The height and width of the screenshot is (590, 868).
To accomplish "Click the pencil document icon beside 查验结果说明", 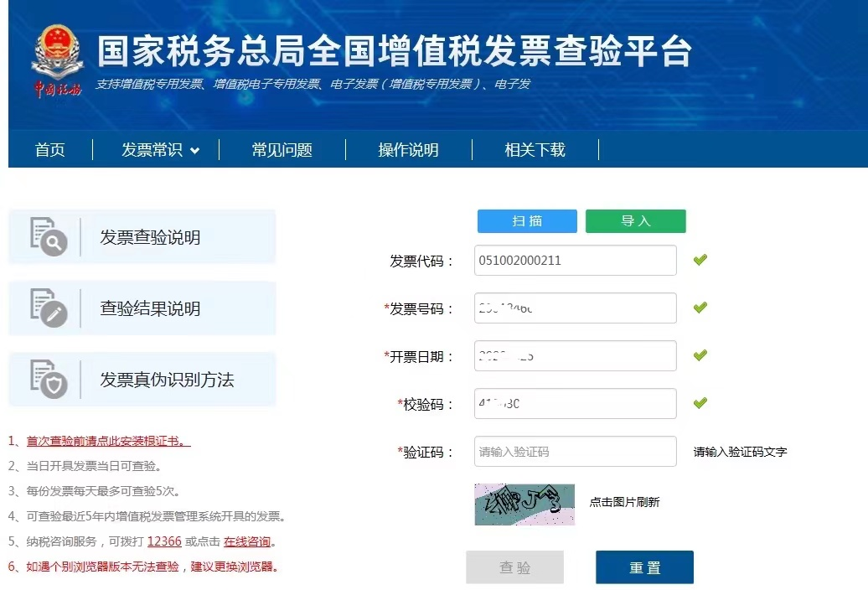I will tap(48, 308).
